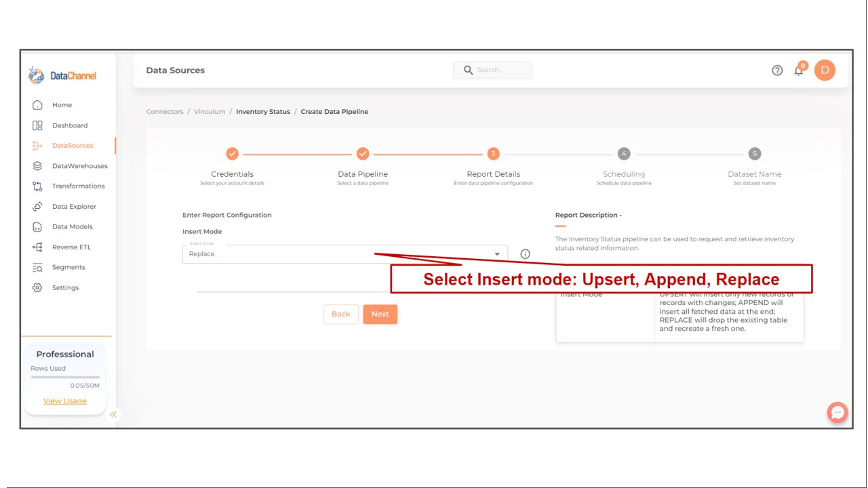Open the Dashboard sidebar icon
868x488 pixels.
point(37,125)
